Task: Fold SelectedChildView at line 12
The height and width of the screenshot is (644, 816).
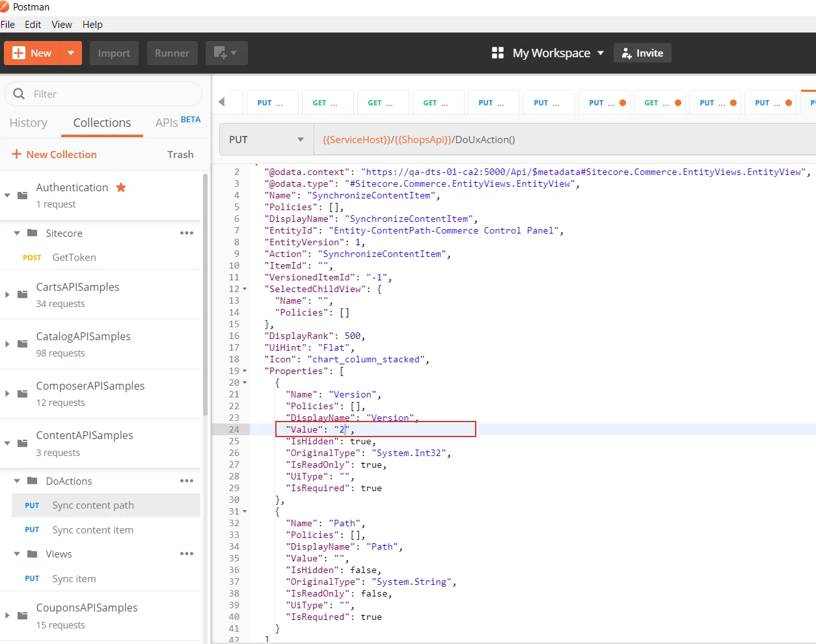Action: [x=245, y=289]
